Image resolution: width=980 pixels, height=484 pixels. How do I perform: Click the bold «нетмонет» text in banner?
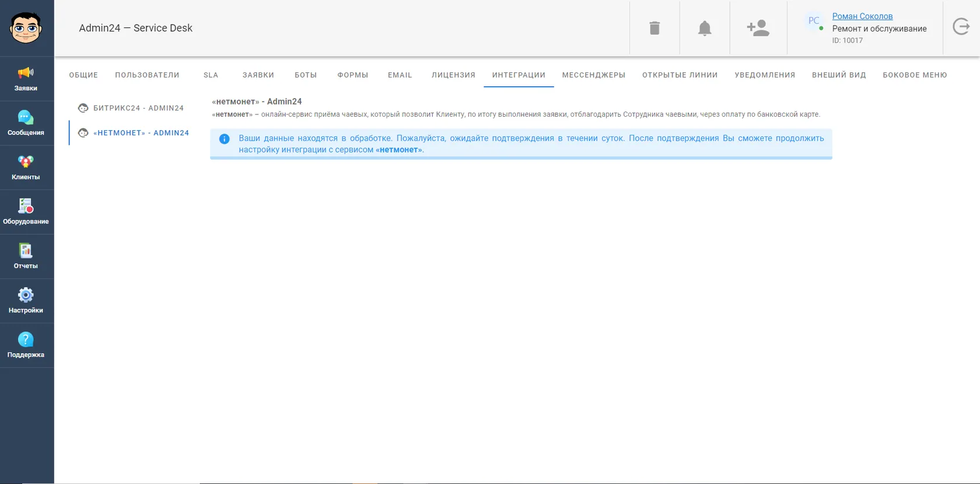[x=399, y=150]
